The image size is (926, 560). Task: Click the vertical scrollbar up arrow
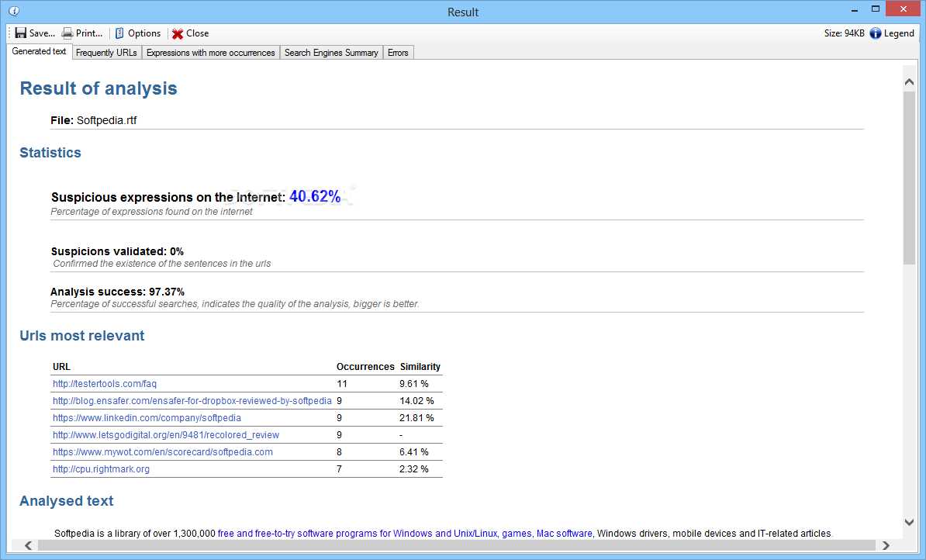coord(909,82)
